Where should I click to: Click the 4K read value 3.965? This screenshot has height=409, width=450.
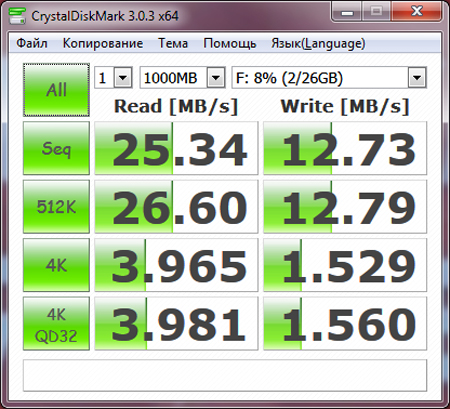(x=176, y=265)
